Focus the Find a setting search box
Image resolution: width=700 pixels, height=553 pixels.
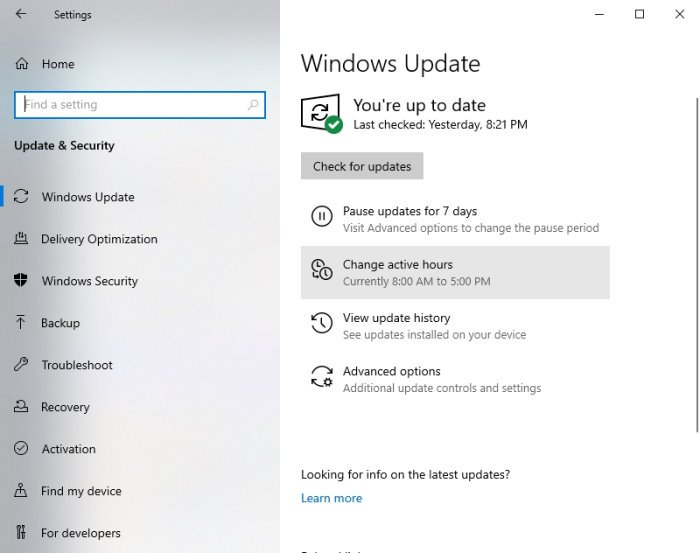coord(140,105)
